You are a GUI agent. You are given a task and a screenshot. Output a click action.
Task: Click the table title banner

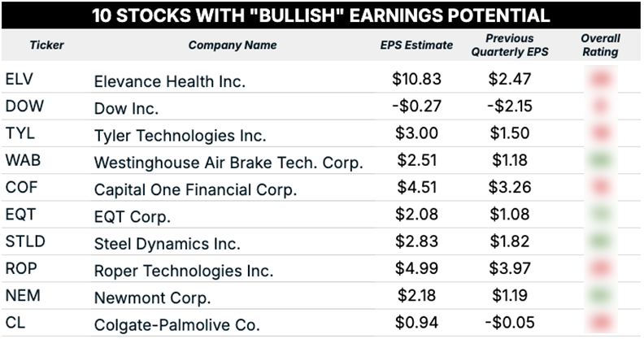(321, 15)
